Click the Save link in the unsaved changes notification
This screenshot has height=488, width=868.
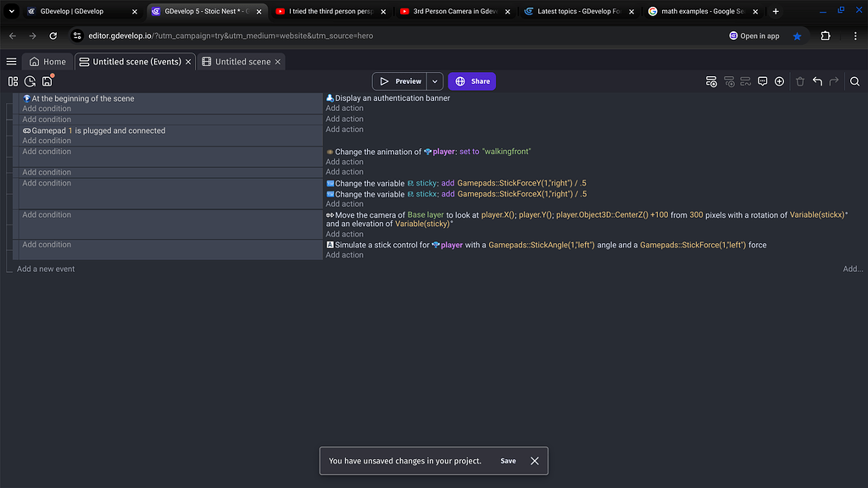tap(508, 461)
